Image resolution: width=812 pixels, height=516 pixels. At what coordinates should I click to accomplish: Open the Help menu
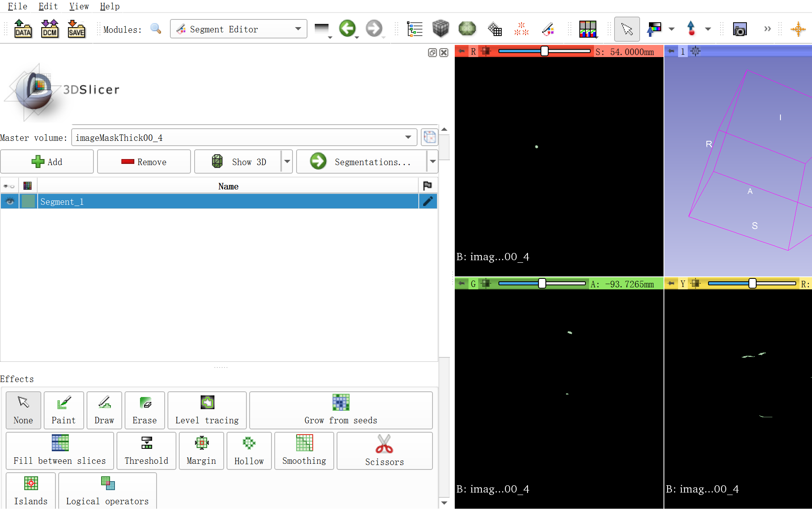coord(109,6)
